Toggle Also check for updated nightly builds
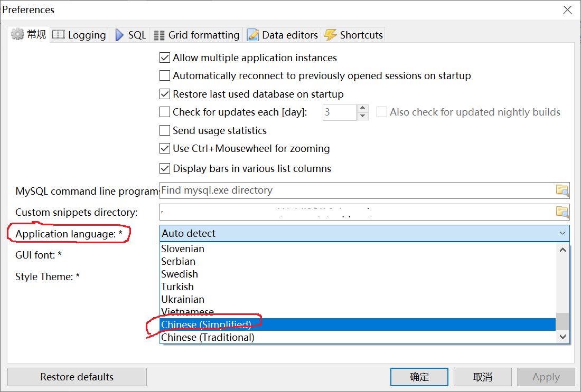Viewport: 581px width, 392px height. 382,112
